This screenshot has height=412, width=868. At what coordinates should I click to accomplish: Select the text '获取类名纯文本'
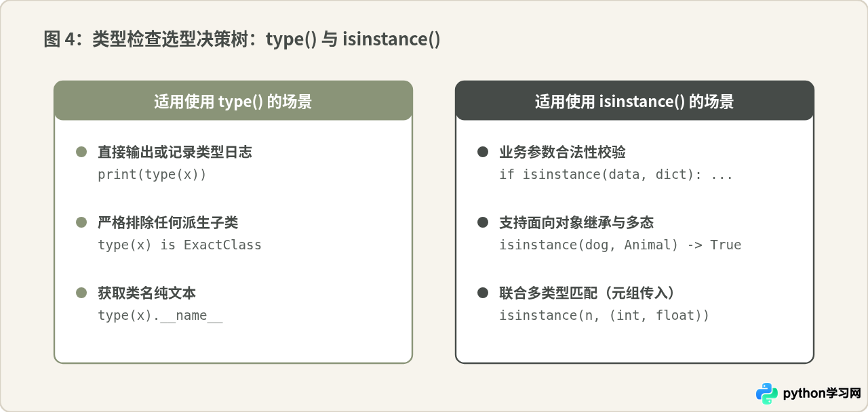pyautogui.click(x=146, y=293)
